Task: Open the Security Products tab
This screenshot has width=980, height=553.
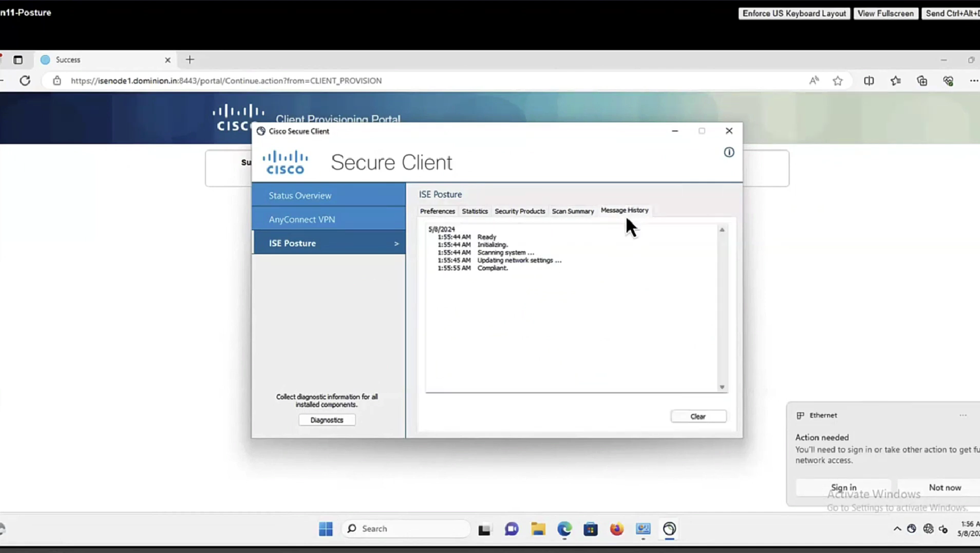Action: [x=519, y=211]
